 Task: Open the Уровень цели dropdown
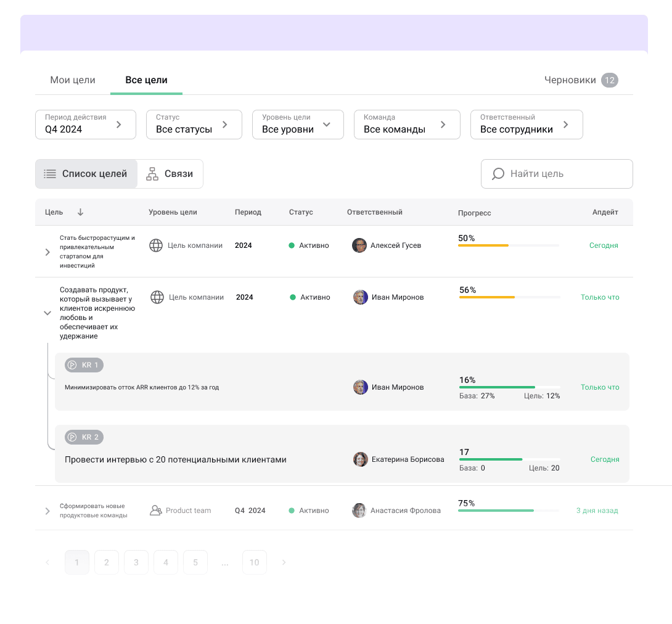298,125
